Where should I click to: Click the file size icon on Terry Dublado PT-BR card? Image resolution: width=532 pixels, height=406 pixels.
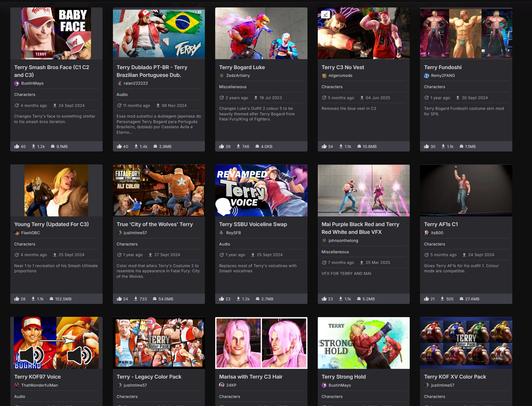tap(156, 146)
